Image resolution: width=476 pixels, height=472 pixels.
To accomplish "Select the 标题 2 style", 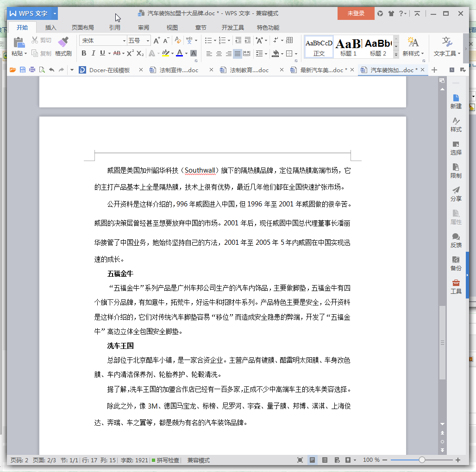I will point(378,47).
